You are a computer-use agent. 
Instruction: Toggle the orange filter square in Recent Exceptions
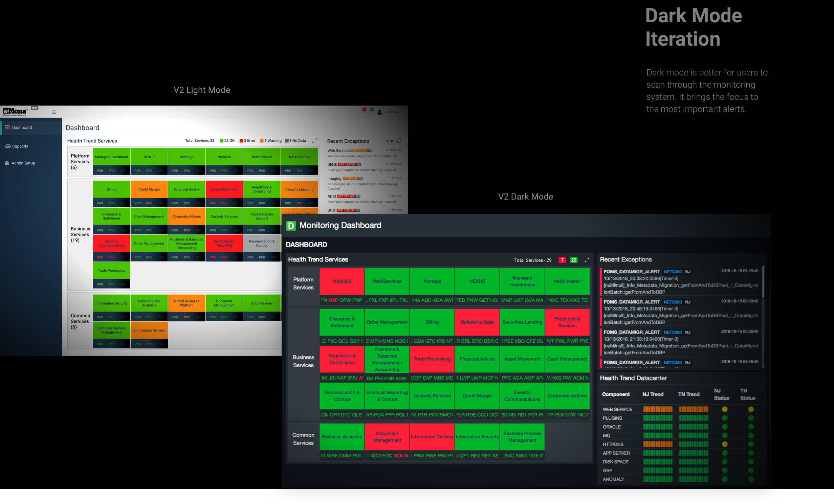388,141
